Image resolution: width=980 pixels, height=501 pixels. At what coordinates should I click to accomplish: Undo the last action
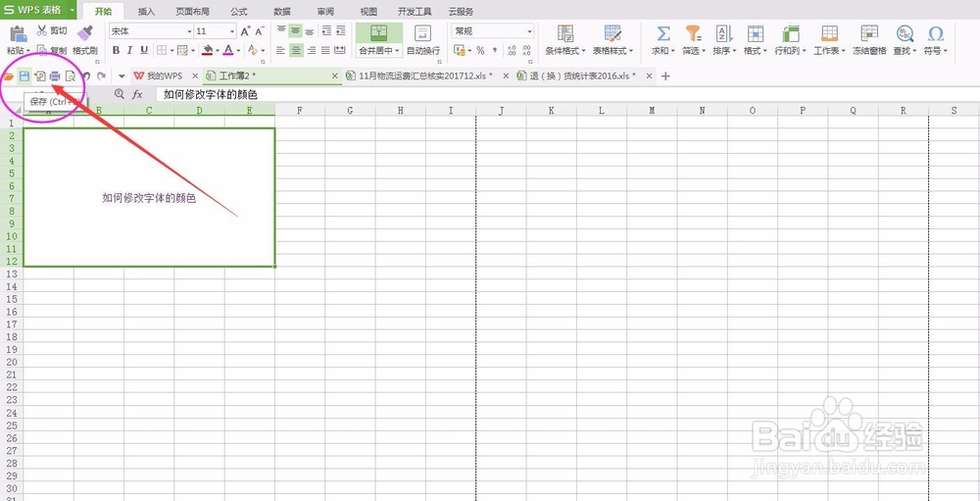86,76
